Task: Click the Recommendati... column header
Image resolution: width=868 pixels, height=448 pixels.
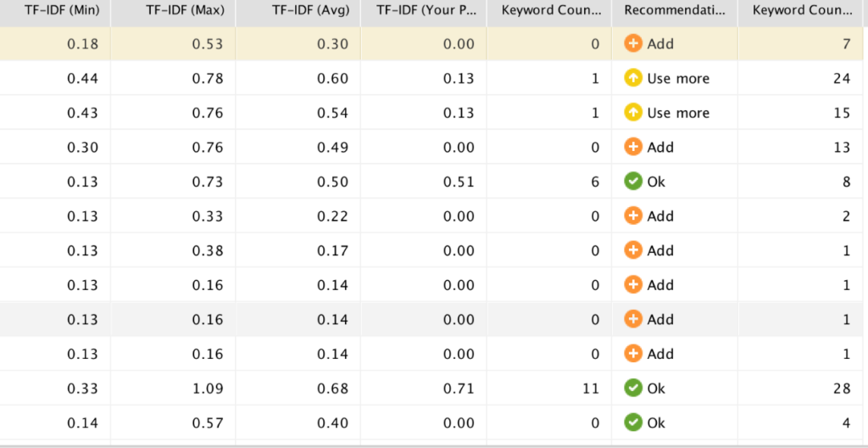Action: pos(674,10)
